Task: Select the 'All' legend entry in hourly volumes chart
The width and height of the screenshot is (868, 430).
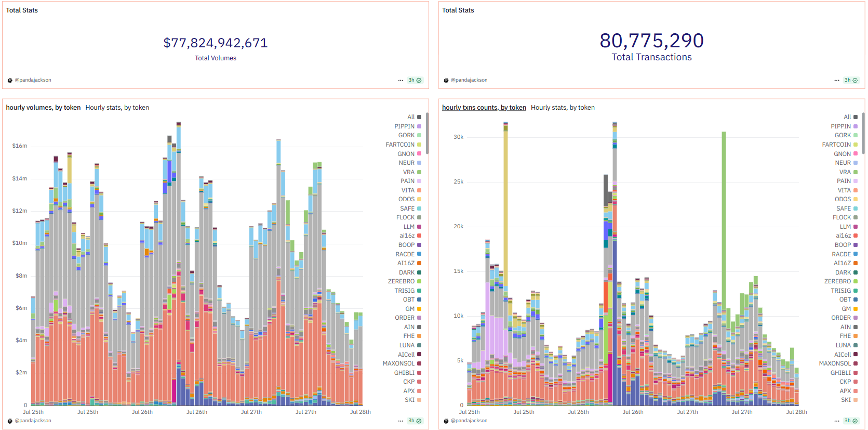Action: coord(411,117)
